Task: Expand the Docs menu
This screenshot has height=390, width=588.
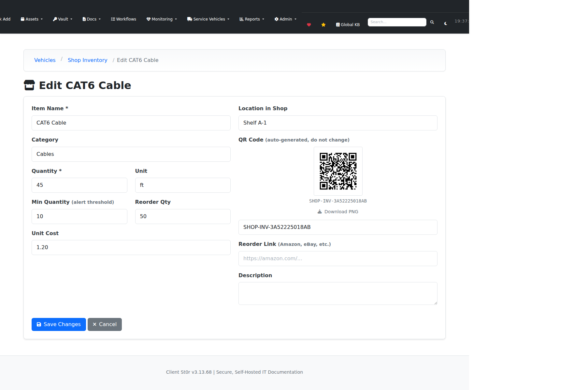Action: click(92, 19)
